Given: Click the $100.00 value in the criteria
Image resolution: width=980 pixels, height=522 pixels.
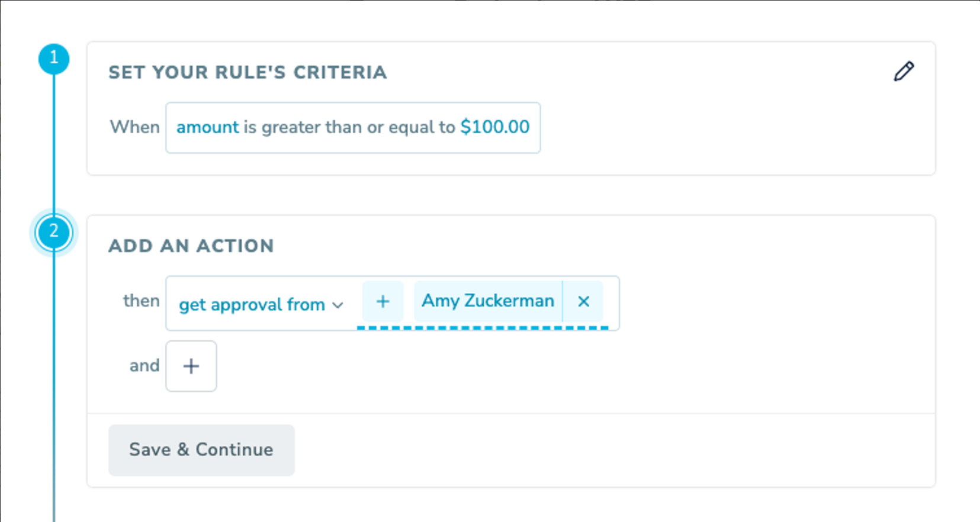Looking at the screenshot, I should 495,127.
